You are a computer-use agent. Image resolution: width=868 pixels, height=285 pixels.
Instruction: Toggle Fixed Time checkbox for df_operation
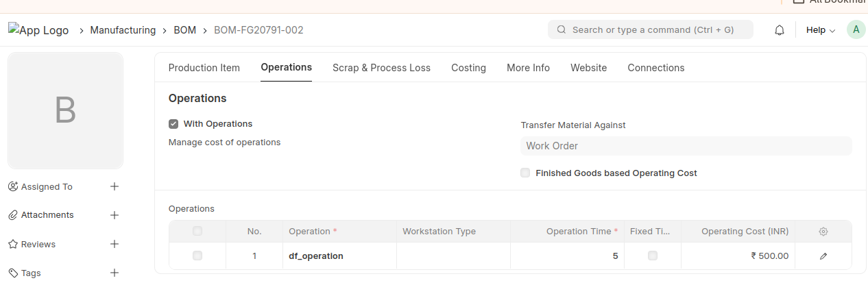[x=653, y=256]
